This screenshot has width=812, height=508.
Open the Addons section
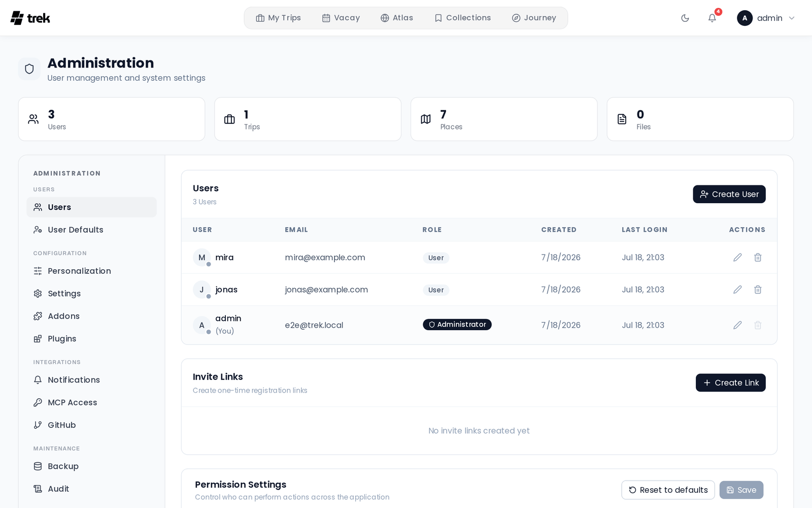[x=91, y=316]
